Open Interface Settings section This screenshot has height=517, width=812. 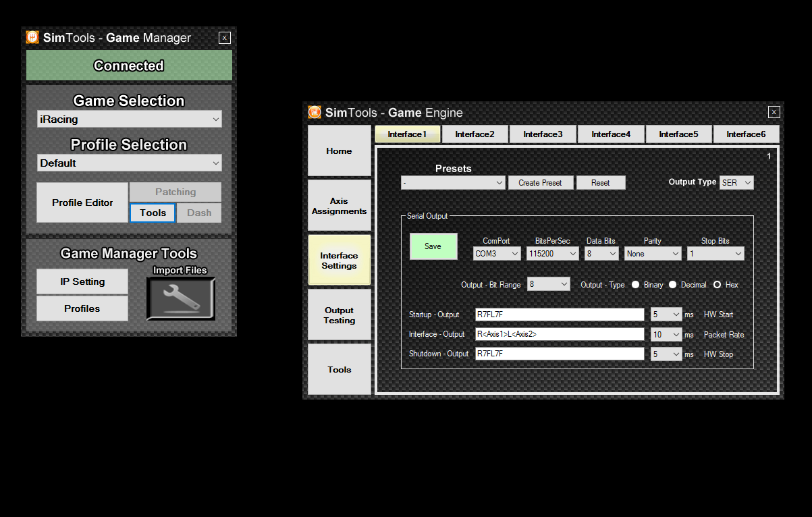340,261
